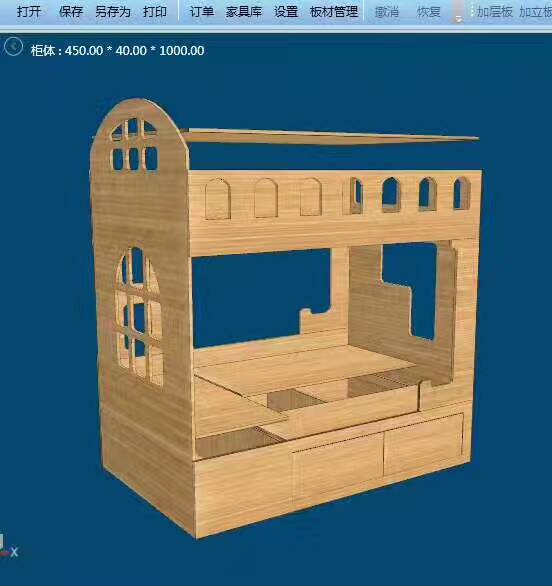
Task: Click the 打开 (Open) toolbar button
Action: tap(29, 12)
